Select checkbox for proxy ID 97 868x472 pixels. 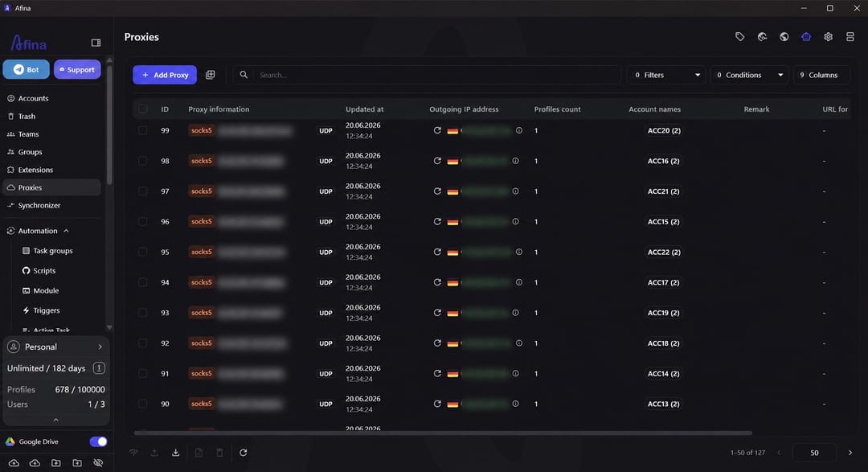(143, 191)
